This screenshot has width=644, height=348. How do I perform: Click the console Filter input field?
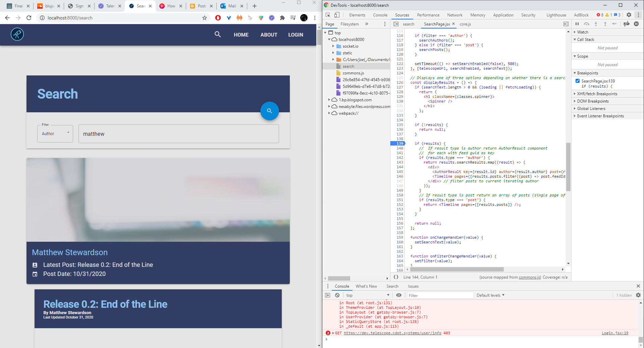coord(440,295)
